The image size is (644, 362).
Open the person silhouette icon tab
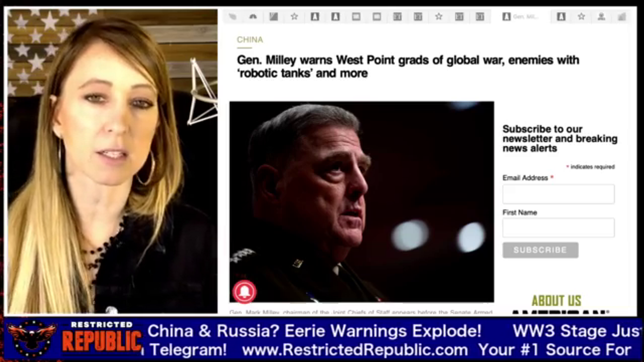601,17
